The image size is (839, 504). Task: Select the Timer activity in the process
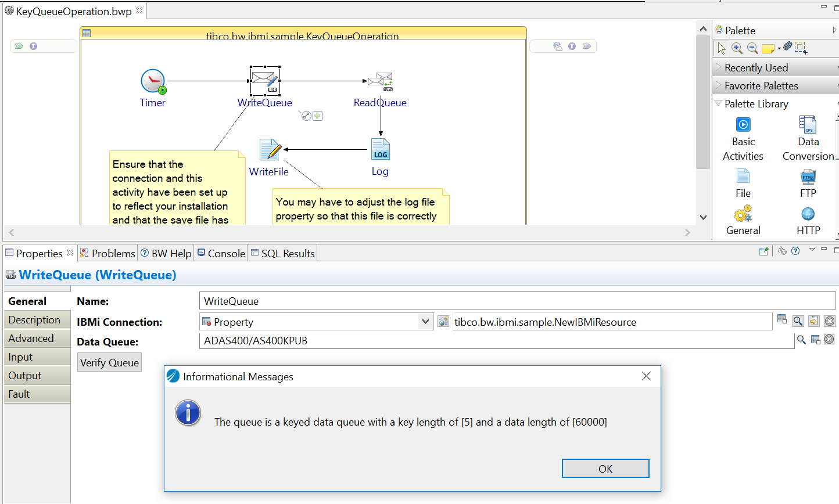(153, 81)
